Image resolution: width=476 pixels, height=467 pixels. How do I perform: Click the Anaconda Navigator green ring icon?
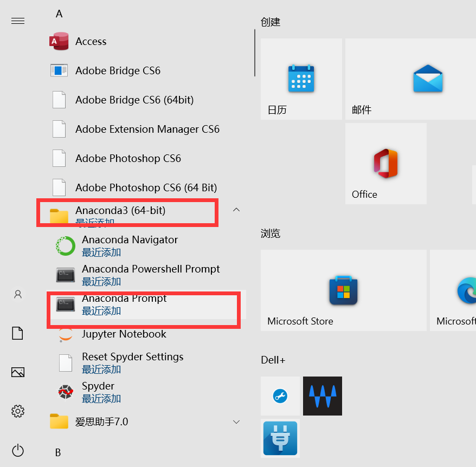pyautogui.click(x=66, y=246)
